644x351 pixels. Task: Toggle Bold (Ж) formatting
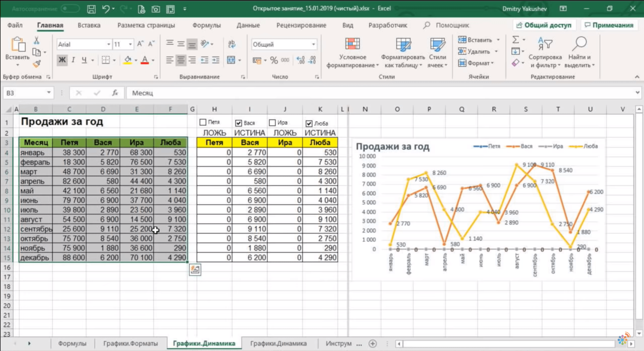(x=62, y=60)
